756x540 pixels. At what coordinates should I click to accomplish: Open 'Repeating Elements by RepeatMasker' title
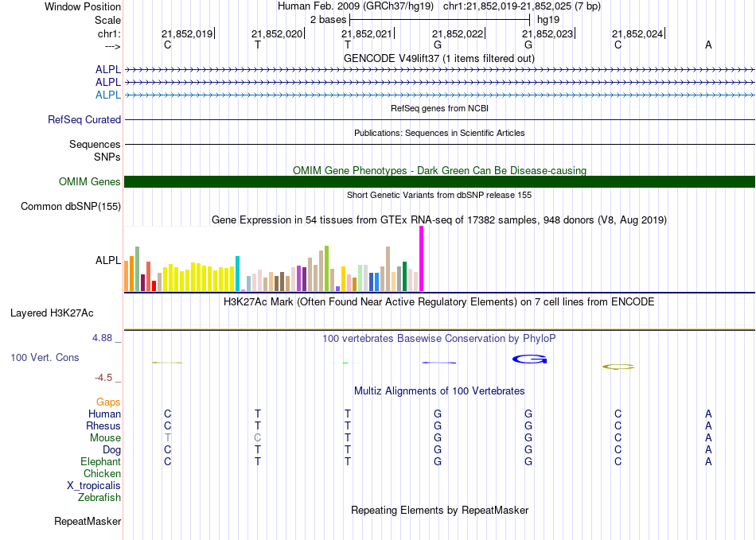coord(439,510)
